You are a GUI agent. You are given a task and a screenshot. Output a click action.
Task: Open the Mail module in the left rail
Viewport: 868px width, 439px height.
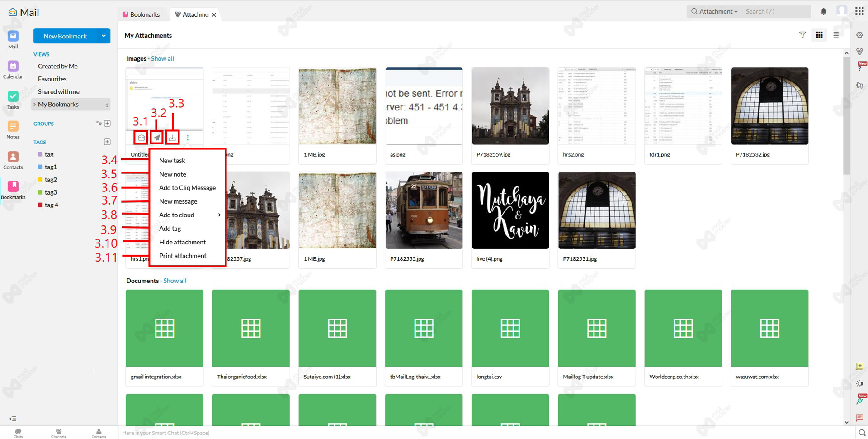pyautogui.click(x=13, y=39)
